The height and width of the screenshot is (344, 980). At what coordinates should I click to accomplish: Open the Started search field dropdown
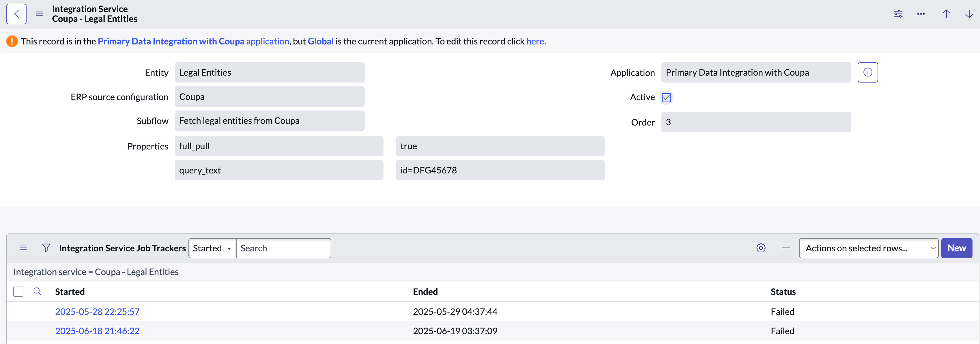pyautogui.click(x=212, y=248)
